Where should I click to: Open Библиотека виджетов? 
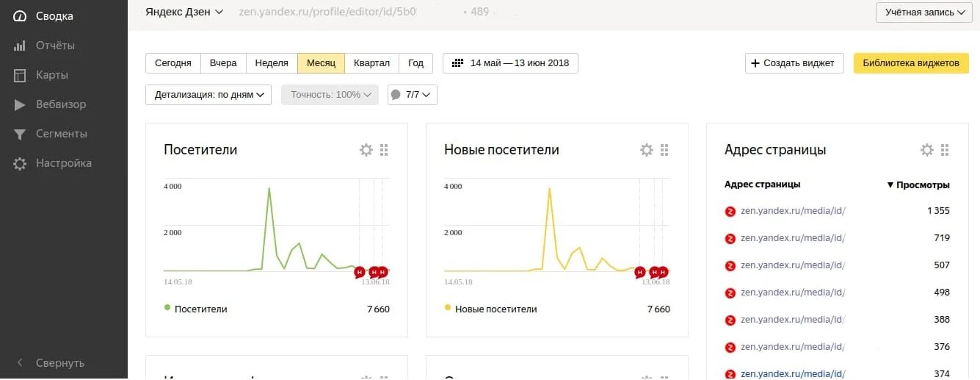pos(911,63)
